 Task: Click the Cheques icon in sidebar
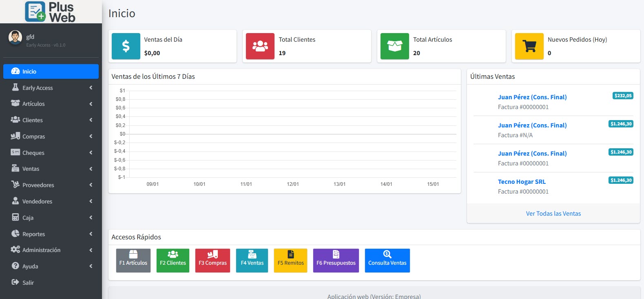(15, 152)
